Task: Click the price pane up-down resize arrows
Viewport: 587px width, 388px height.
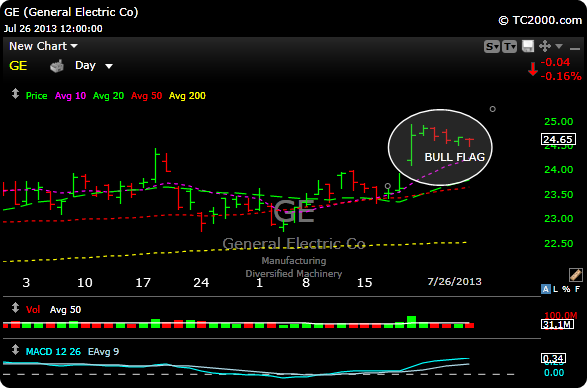Action: 15,94
